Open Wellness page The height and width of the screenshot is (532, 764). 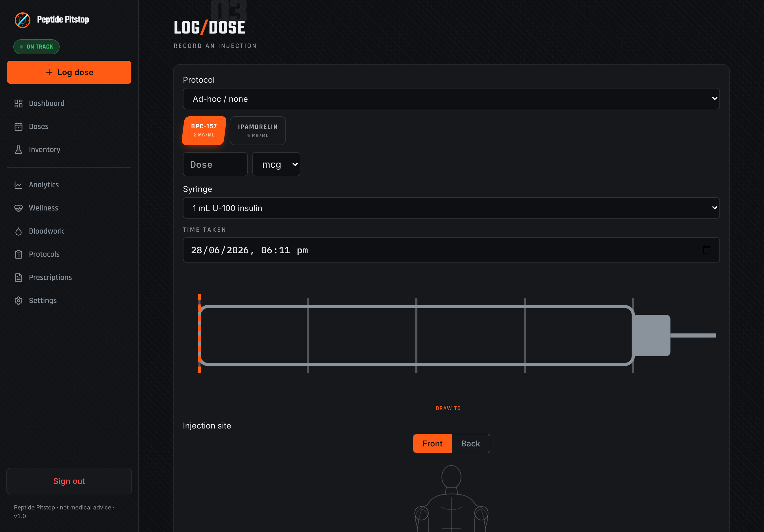click(69, 208)
